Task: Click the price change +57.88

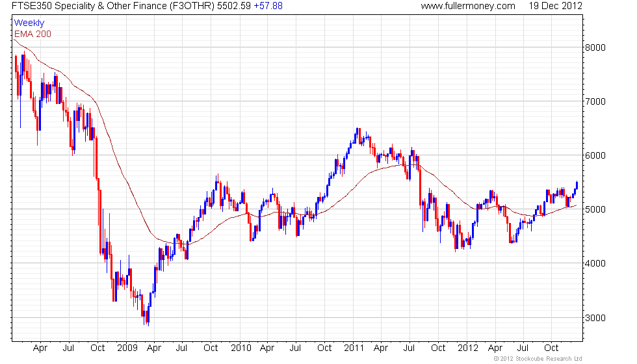Action: tap(268, 6)
